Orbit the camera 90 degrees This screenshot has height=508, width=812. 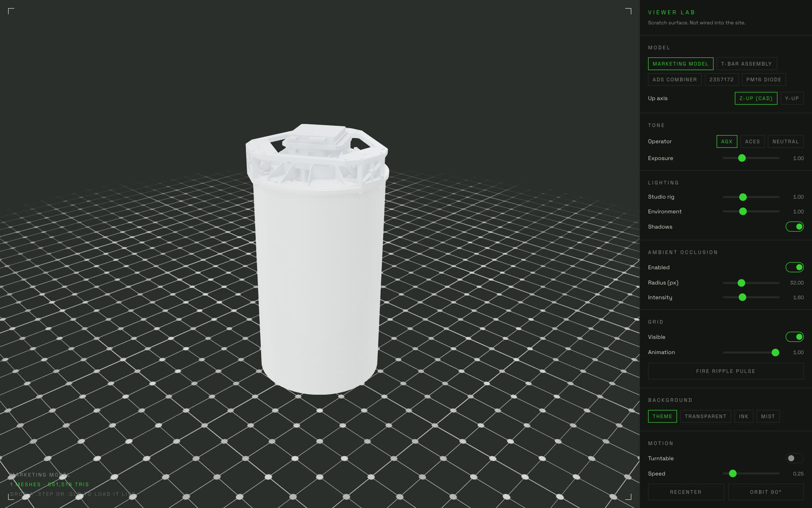click(x=766, y=492)
